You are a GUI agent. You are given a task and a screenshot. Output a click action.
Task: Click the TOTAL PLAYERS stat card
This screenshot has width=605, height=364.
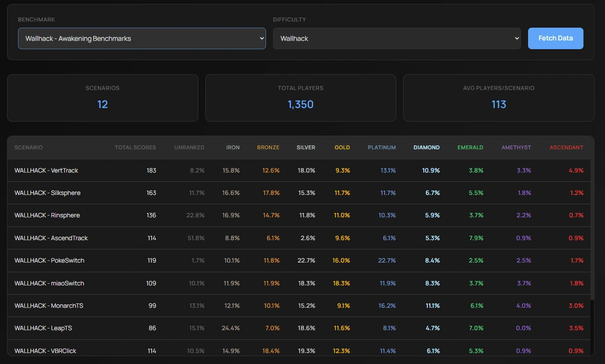click(x=300, y=97)
